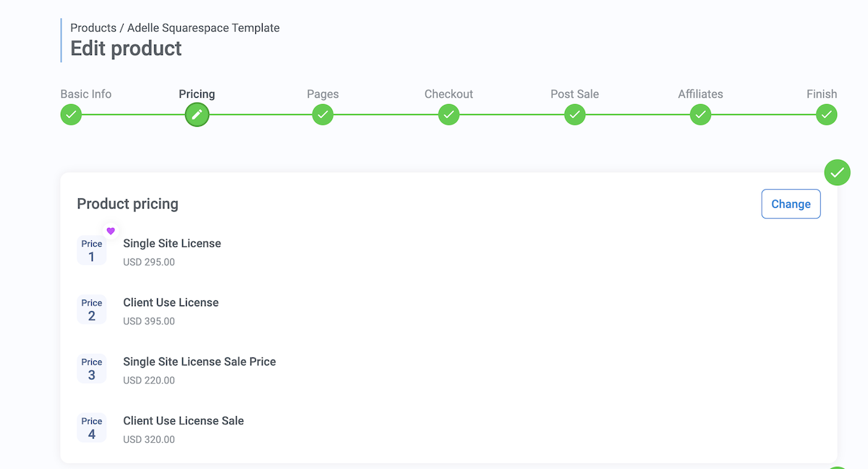Screen dimensions: 868x469
Task: Go to the Checkout step label
Action: click(448, 94)
